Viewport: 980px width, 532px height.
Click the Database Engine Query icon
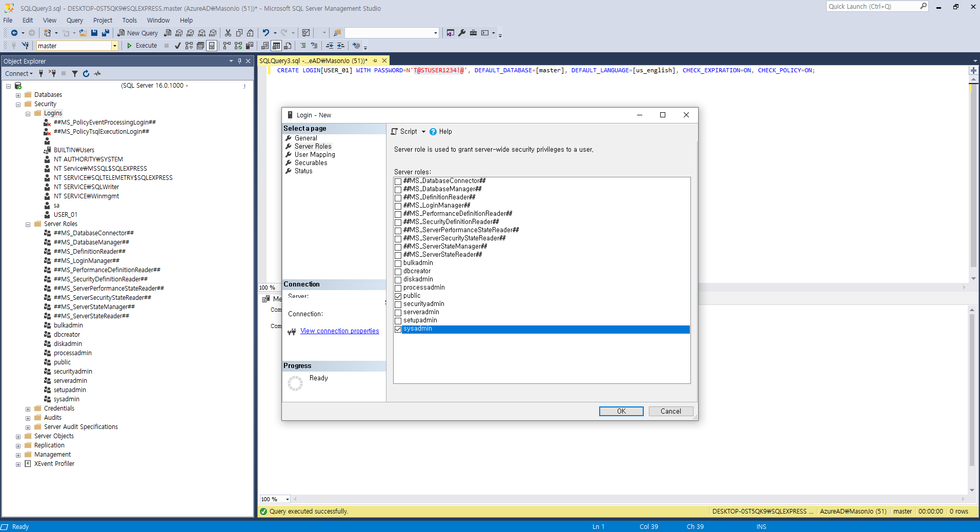(168, 33)
